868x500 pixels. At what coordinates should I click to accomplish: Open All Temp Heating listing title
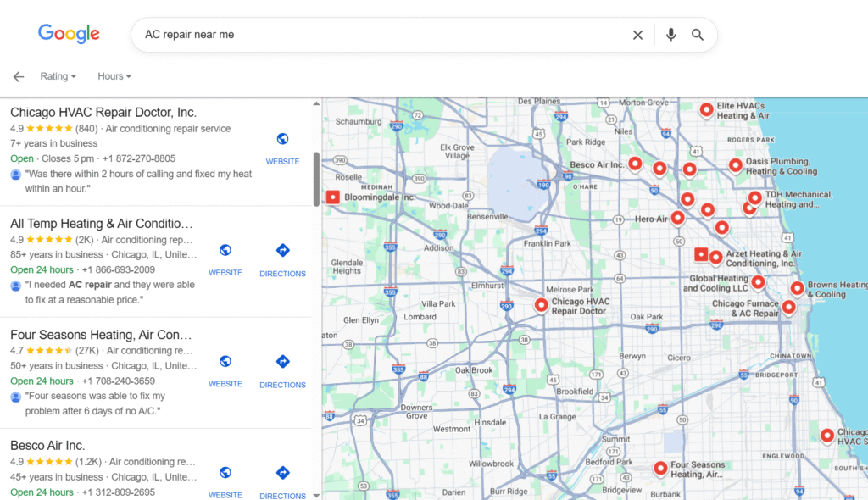[x=101, y=224]
